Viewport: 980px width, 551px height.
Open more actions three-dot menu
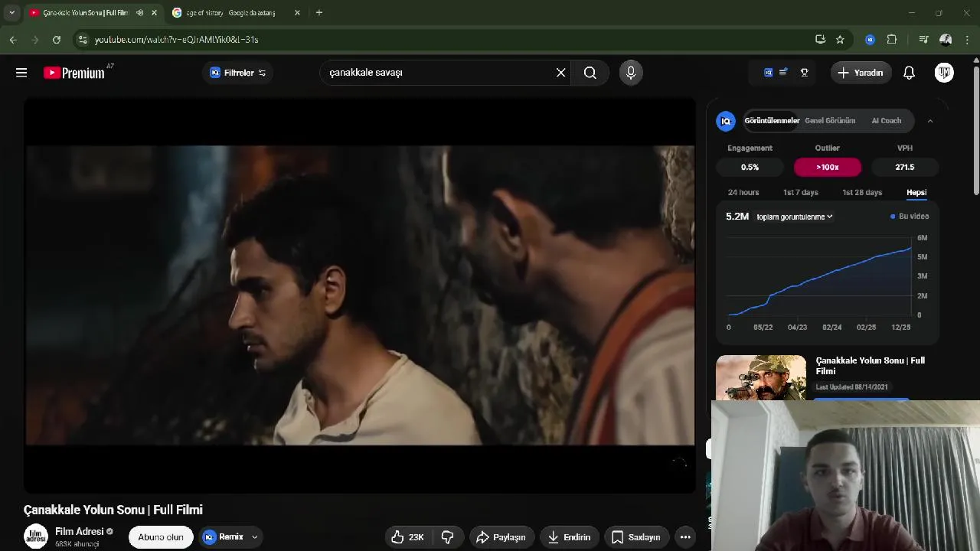[x=685, y=537]
